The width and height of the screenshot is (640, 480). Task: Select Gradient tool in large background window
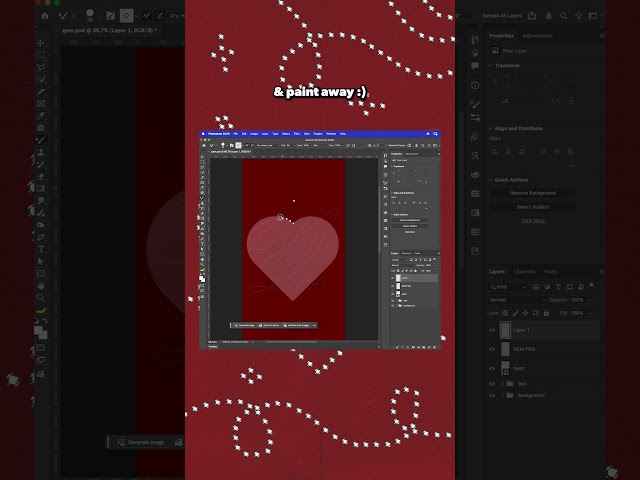41,188
